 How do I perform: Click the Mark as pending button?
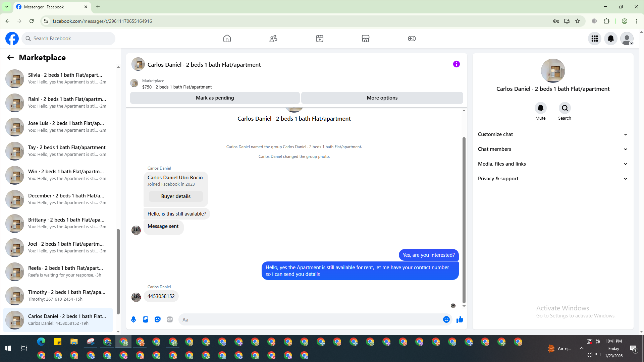(215, 98)
